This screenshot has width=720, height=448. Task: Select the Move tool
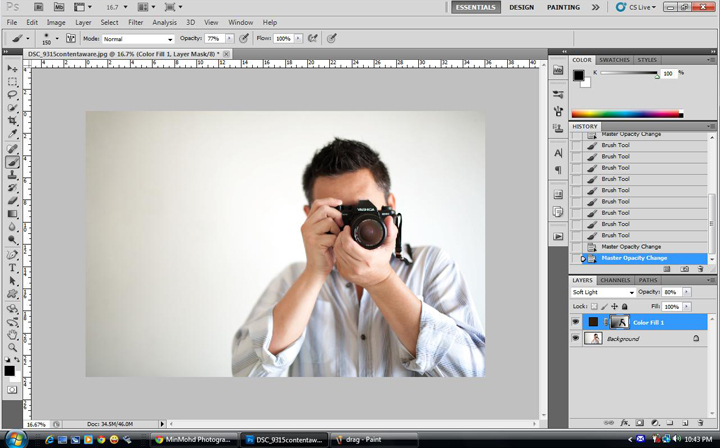pyautogui.click(x=12, y=68)
